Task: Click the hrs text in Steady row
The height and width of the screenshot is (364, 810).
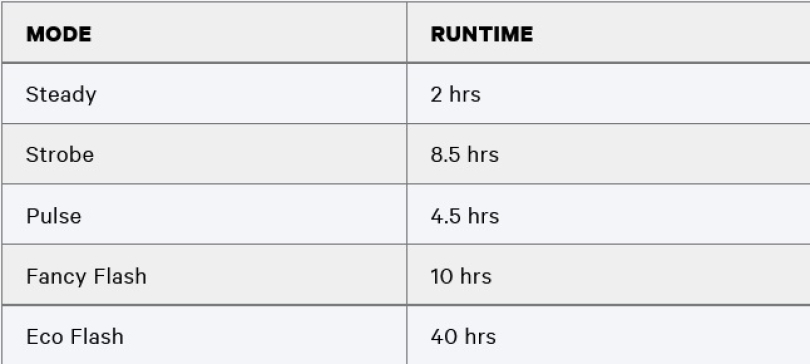Action: coord(464,94)
